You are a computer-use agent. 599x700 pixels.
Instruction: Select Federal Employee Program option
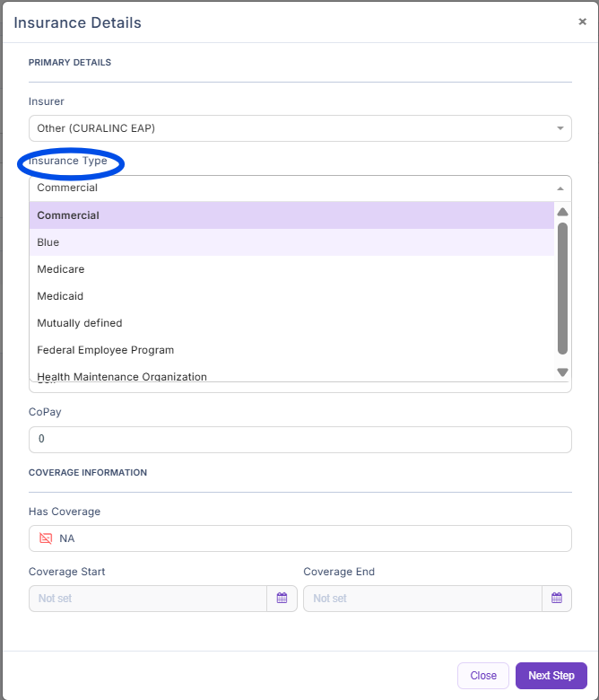(x=291, y=350)
